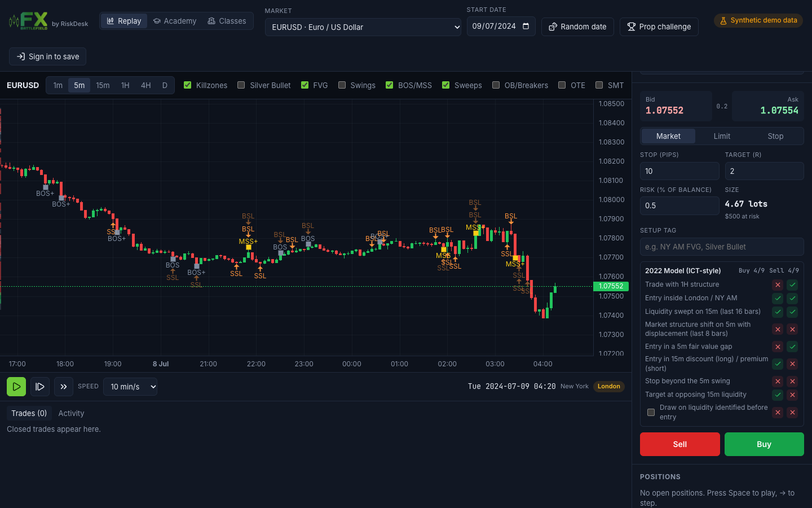This screenshot has width=812, height=508.
Task: Toggle Sell mark for Stop beyond the 5m swing
Action: (792, 381)
